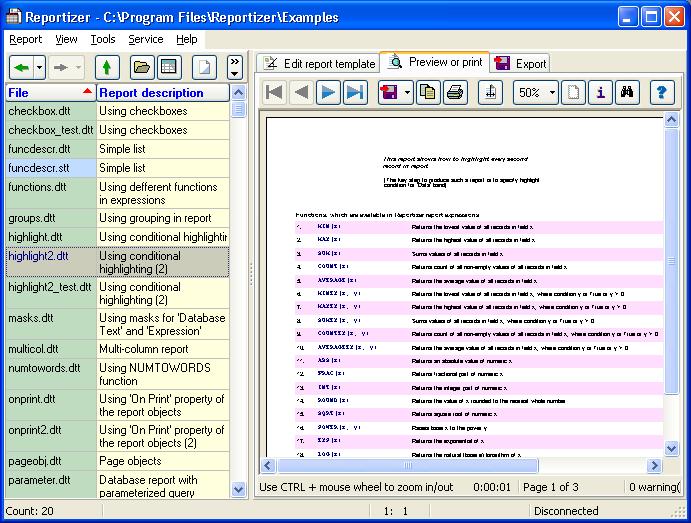Switch to the Export tab
The height and width of the screenshot is (523, 691).
coord(520,63)
